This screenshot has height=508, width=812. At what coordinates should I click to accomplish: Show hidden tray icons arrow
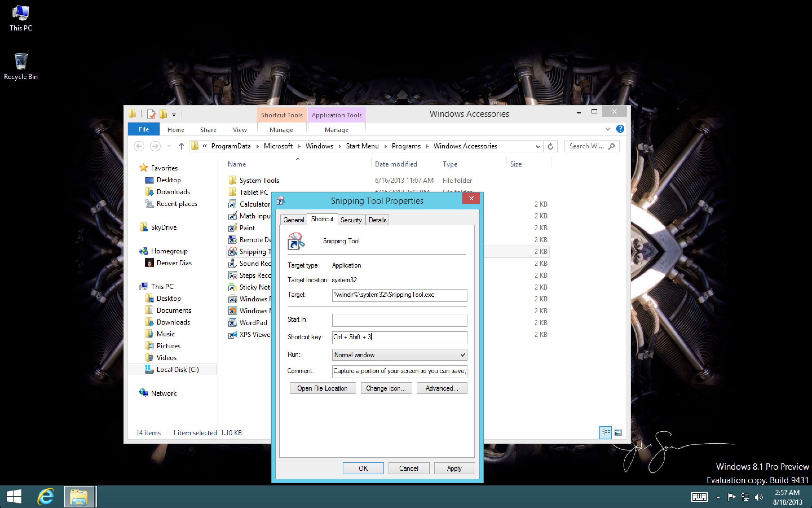pyautogui.click(x=718, y=497)
